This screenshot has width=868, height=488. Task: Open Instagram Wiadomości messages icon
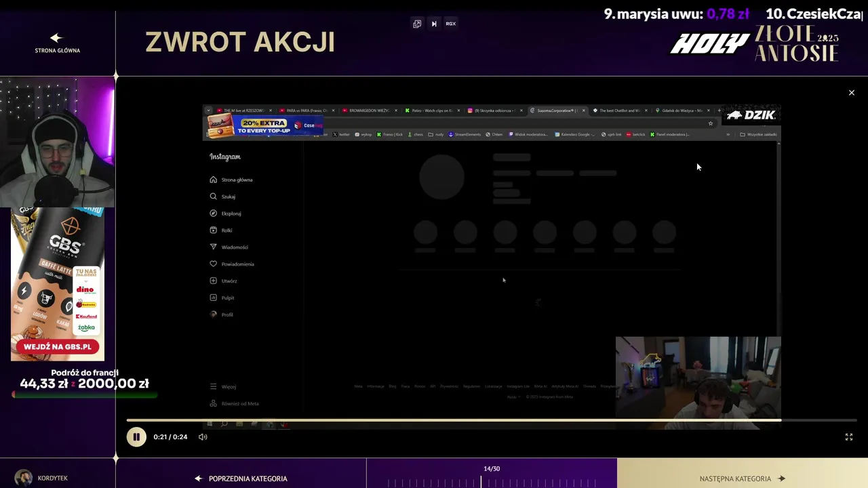[214, 247]
